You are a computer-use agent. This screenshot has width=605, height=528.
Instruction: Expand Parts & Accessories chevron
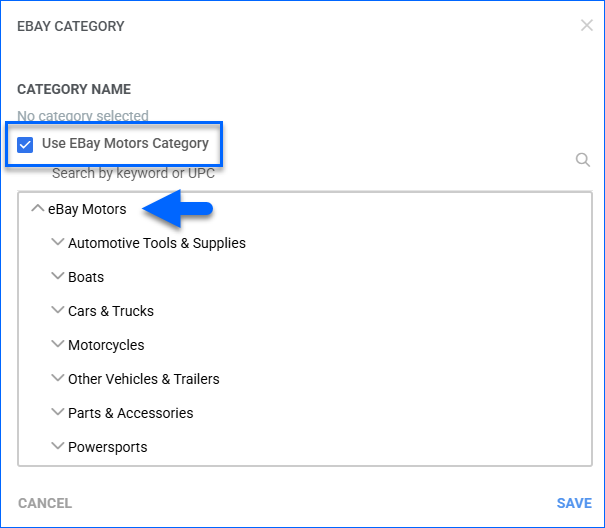(57, 412)
